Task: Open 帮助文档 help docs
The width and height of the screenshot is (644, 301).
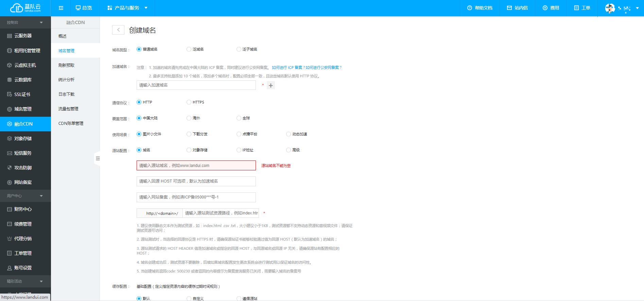Action: [x=480, y=8]
